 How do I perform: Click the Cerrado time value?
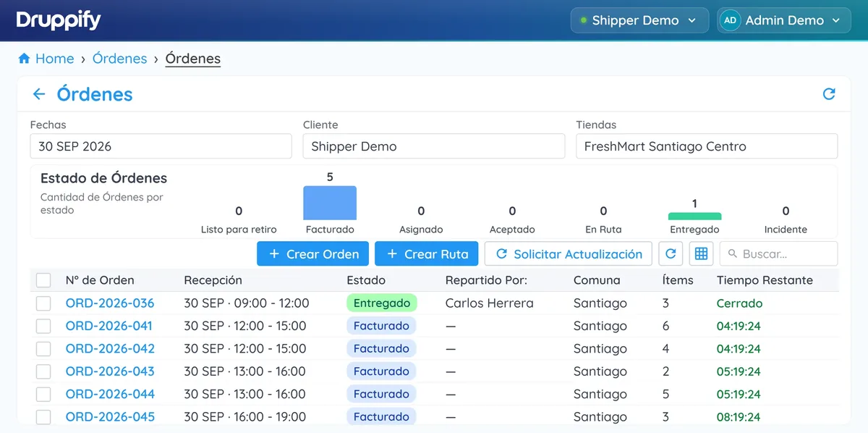(x=739, y=303)
